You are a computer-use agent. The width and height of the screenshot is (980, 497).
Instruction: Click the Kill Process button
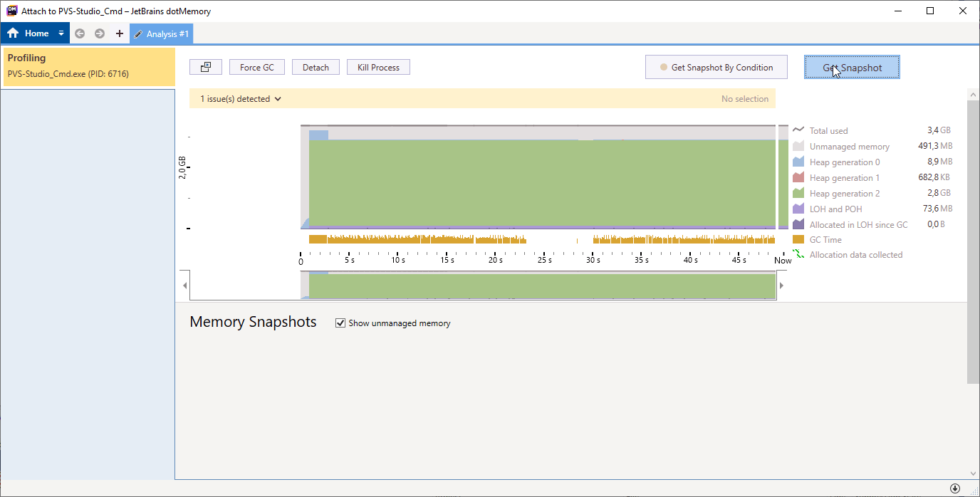(x=379, y=67)
